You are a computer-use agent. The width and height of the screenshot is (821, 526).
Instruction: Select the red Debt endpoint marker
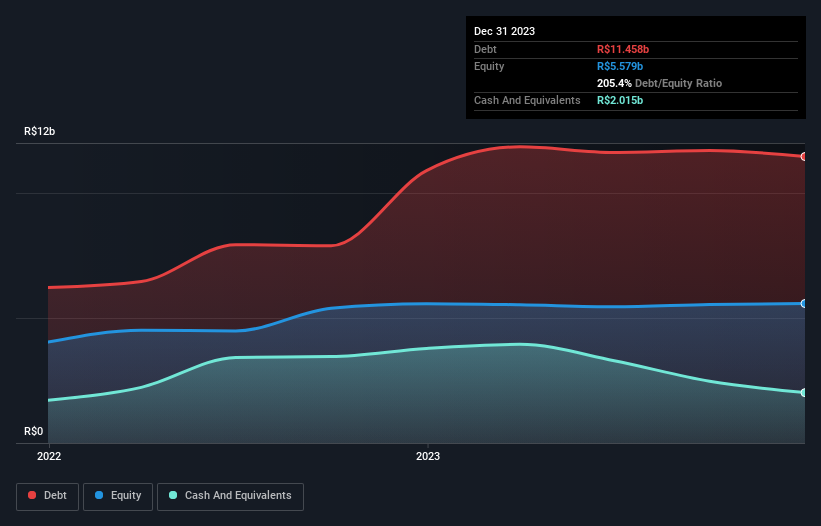click(804, 156)
